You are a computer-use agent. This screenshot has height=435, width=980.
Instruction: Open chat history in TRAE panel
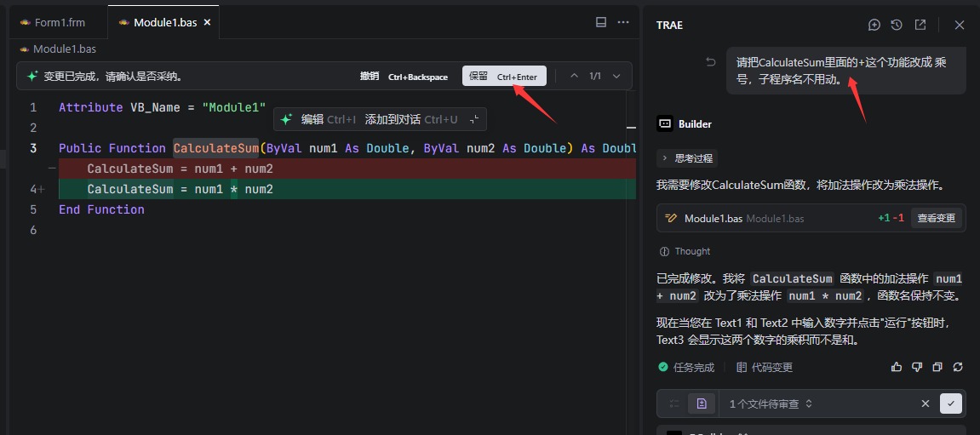tap(897, 25)
